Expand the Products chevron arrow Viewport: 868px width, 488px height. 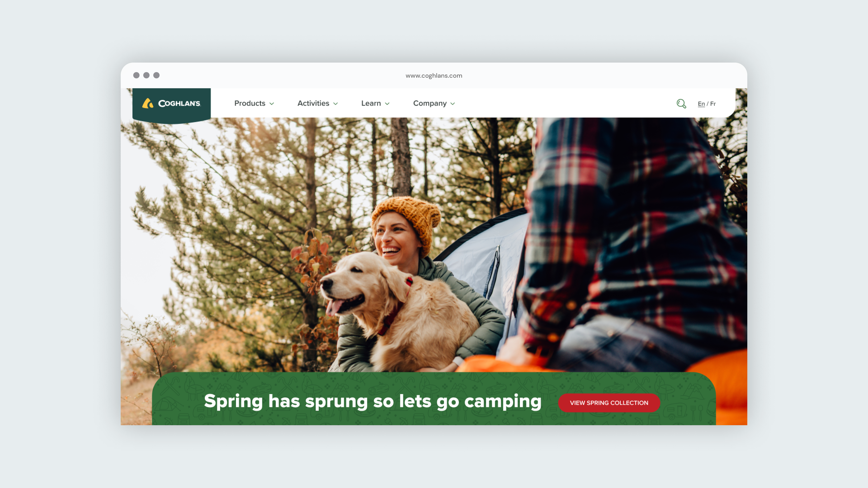pos(271,104)
